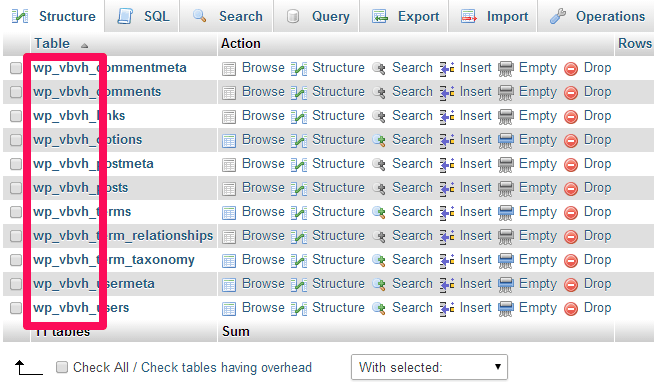Open the Operations tab
Screen dimensions: 654x387
(x=596, y=16)
